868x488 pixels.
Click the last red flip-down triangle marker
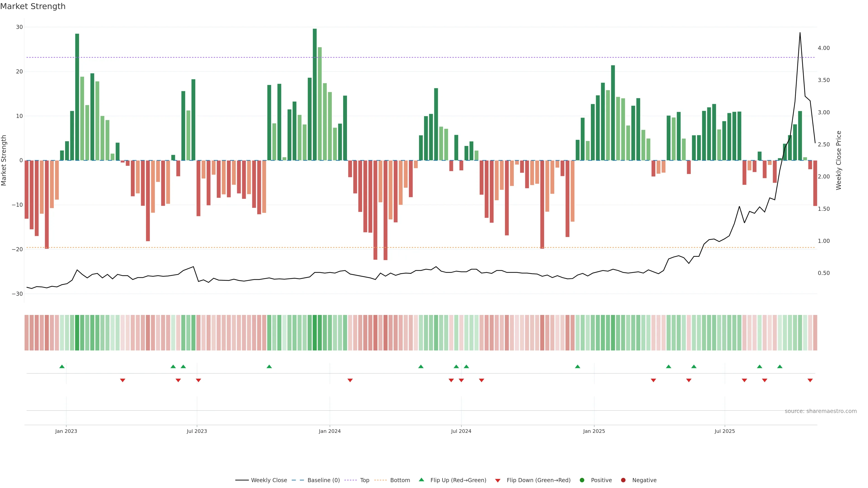click(x=810, y=380)
